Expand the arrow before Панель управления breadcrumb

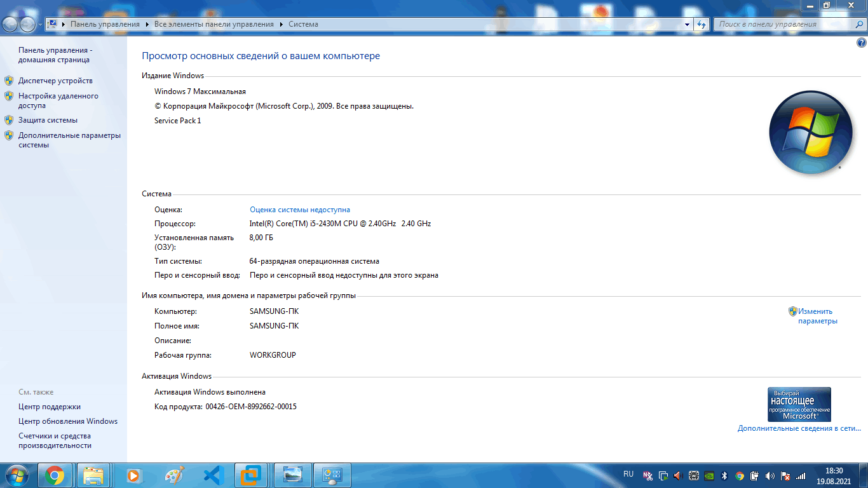pos(64,24)
